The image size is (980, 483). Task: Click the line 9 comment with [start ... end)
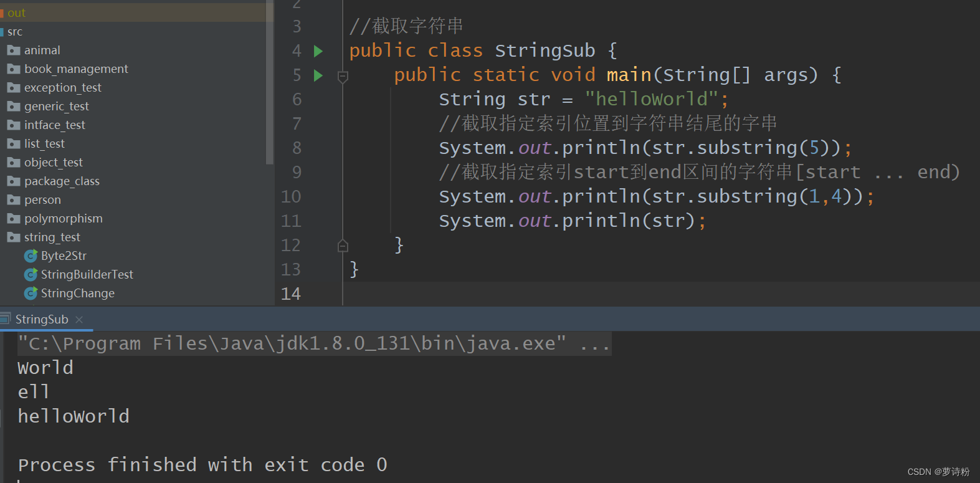[x=699, y=172]
